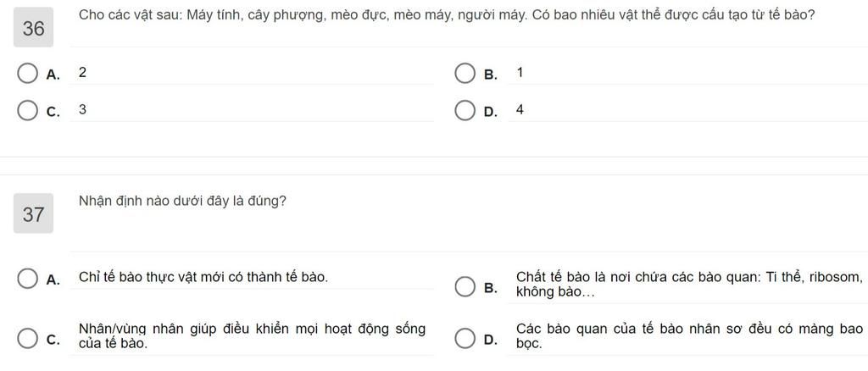This screenshot has height=371, width=868.
Task: Click answer text starting "Nhân/vùng nhân giúp điều khiển"
Action: click(x=252, y=335)
